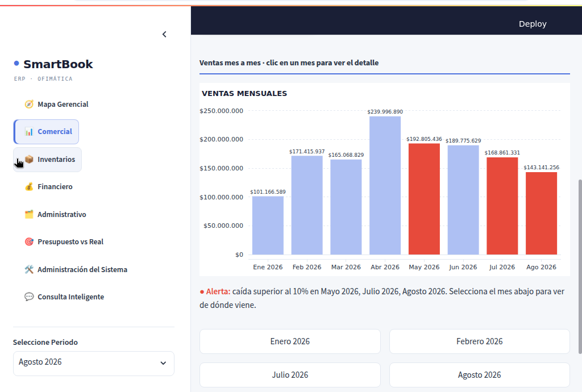
Task: Click the blue dot beside SmartBook logo
Action: click(x=16, y=64)
